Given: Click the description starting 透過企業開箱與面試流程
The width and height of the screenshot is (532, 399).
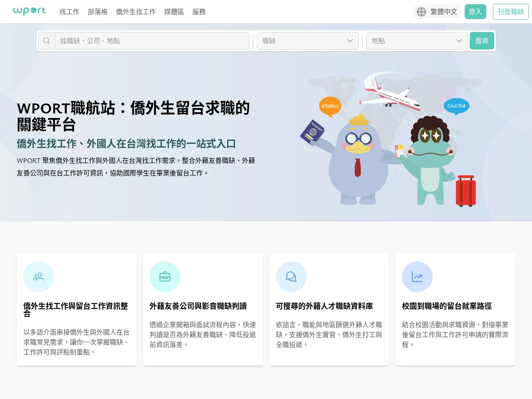Looking at the screenshot, I should (203, 335).
